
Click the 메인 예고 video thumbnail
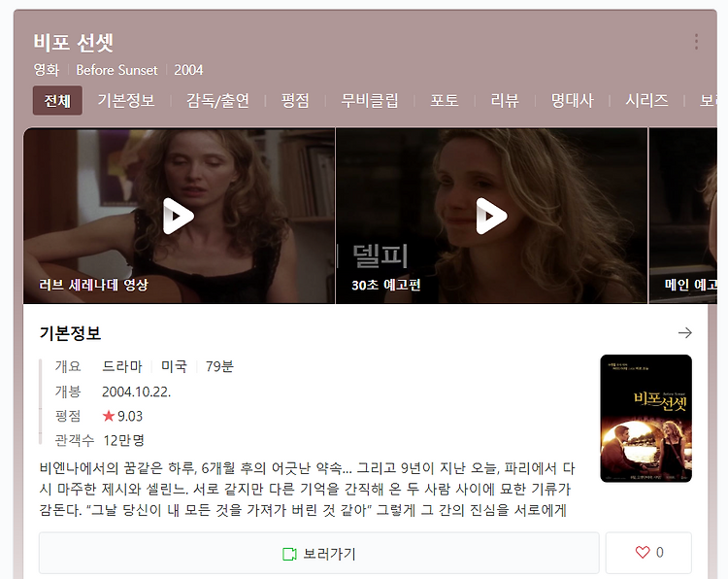pos(682,216)
